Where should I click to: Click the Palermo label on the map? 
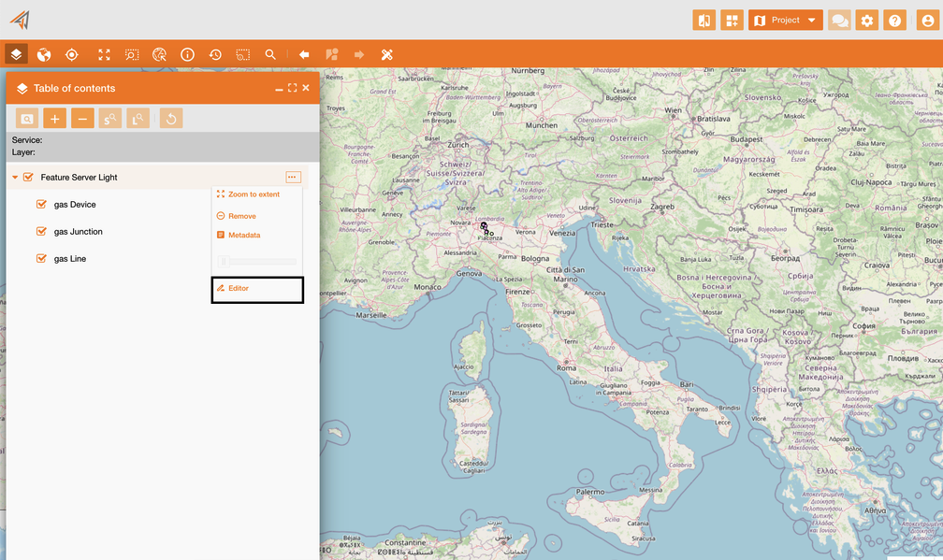click(590, 492)
